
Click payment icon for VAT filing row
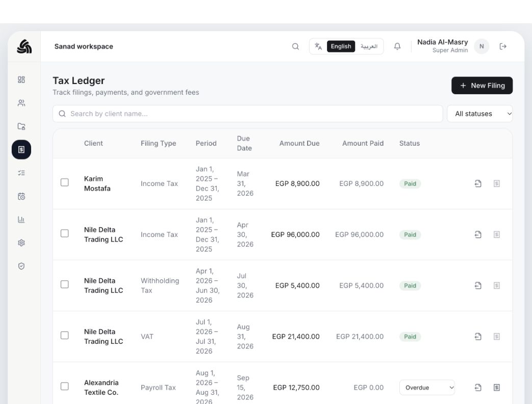pos(497,337)
